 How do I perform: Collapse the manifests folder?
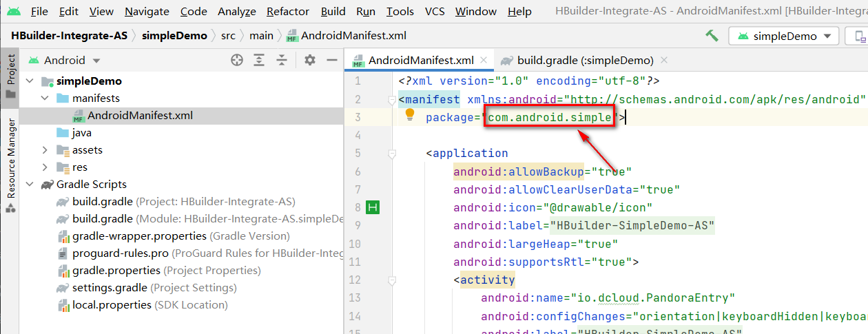click(45, 98)
